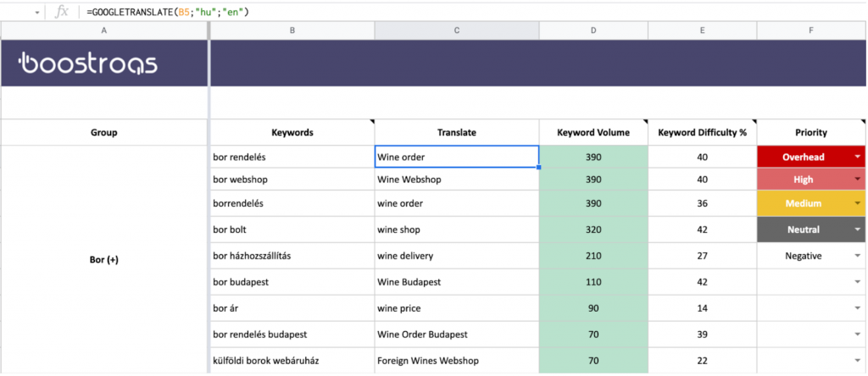The image size is (868, 376).
Task: Select column C header
Action: [457, 31]
